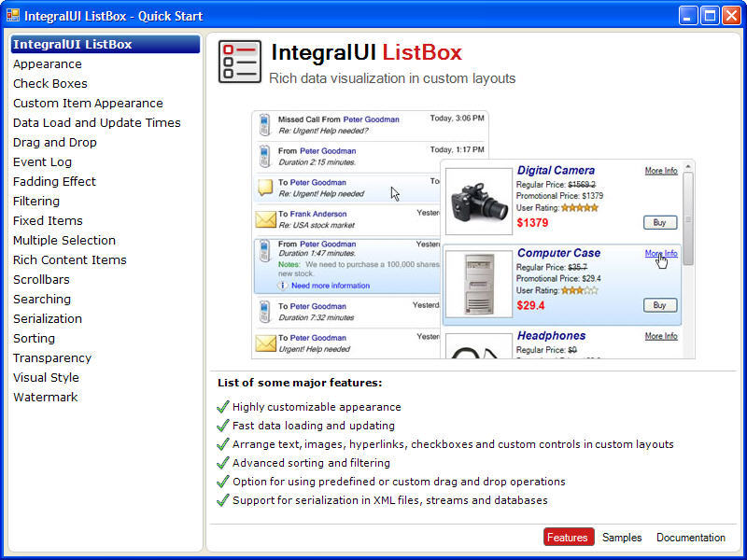Open More Info for Headphones

661,336
